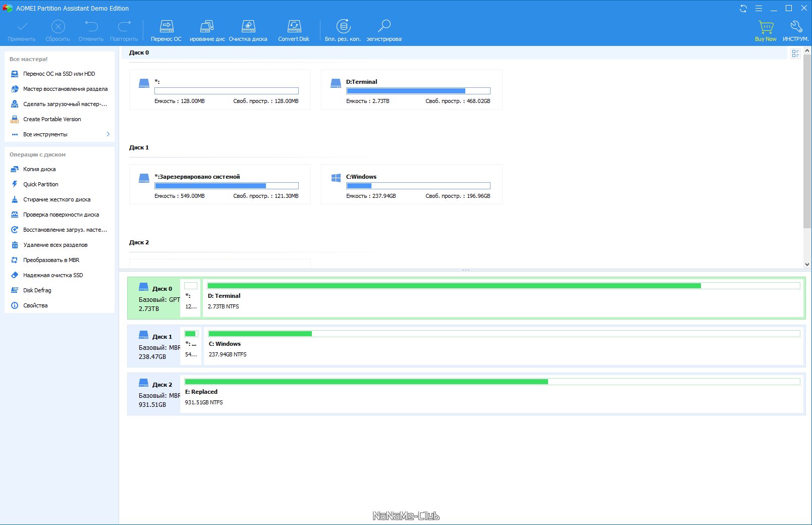Screen dimensions: 812x525
Task: Select Quick Partition in sidebar
Action: pos(40,184)
